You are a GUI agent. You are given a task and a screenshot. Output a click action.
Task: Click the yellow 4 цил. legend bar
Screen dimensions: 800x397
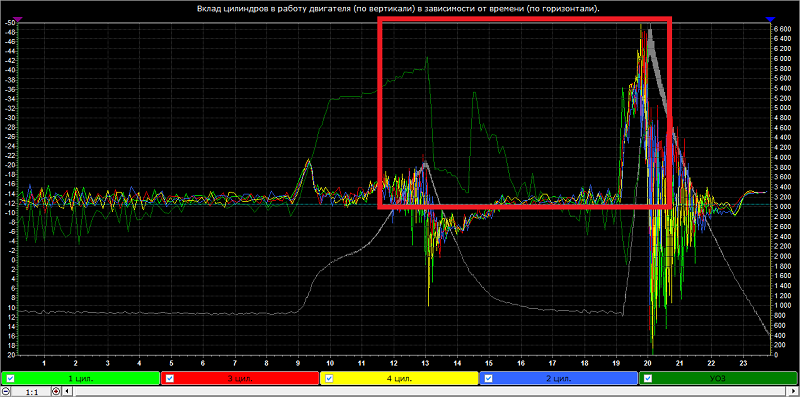pyautogui.click(x=399, y=378)
